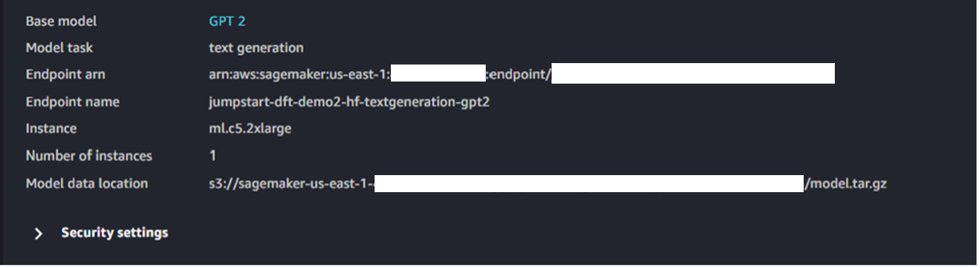Click the redacted endpoint name box
The height and width of the screenshot is (268, 980).
pos(693,74)
